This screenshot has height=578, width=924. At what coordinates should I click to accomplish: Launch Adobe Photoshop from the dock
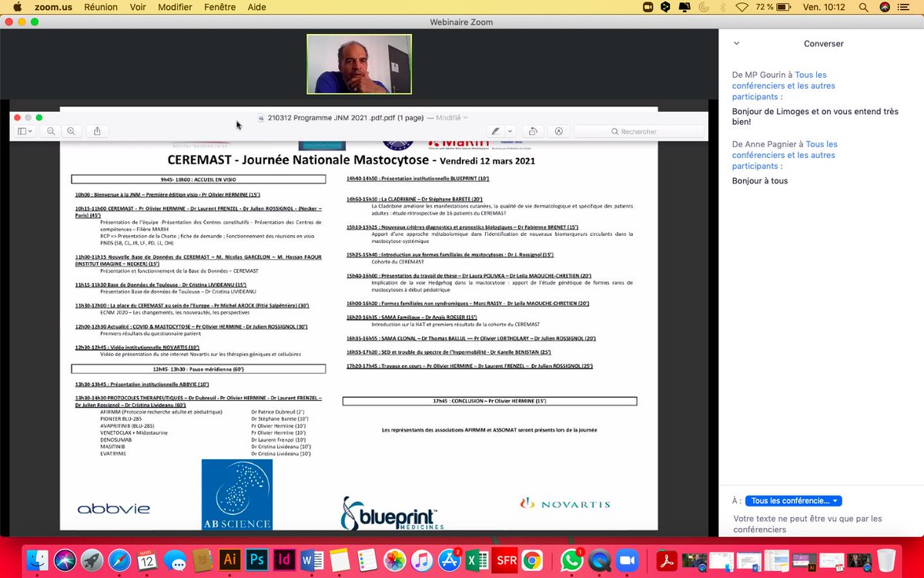click(x=257, y=560)
